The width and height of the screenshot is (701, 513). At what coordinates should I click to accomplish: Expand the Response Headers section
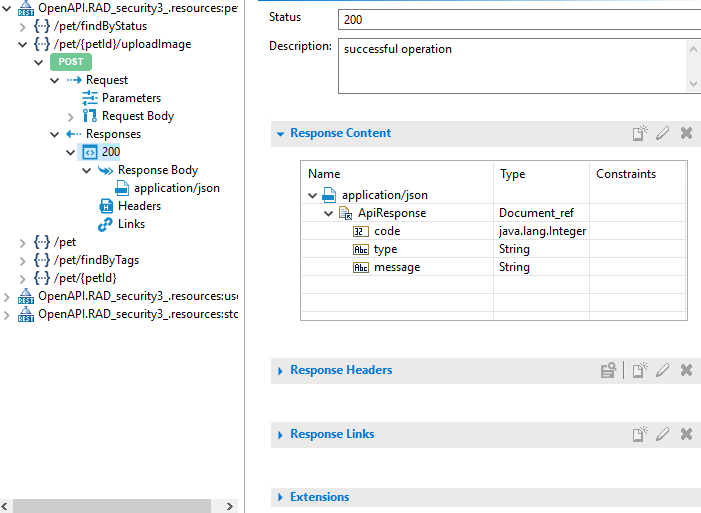pos(281,371)
